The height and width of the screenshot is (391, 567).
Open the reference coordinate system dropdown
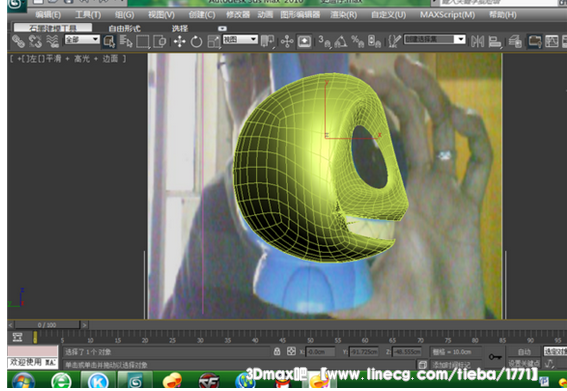pos(240,39)
